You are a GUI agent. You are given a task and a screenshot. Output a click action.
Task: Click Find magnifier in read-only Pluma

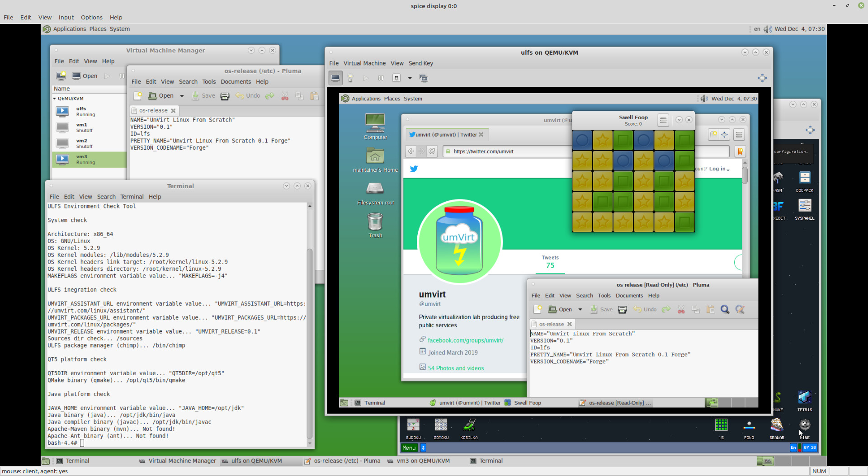coord(725,310)
